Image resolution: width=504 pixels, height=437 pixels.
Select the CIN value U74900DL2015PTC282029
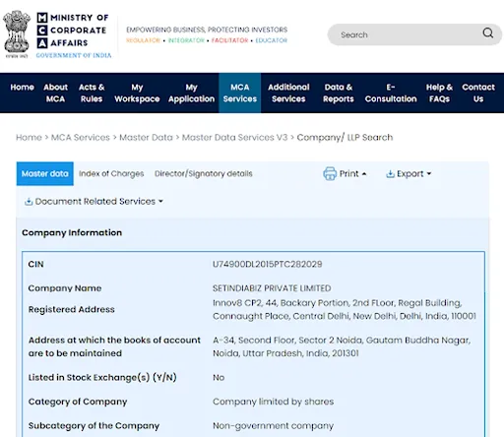click(267, 264)
